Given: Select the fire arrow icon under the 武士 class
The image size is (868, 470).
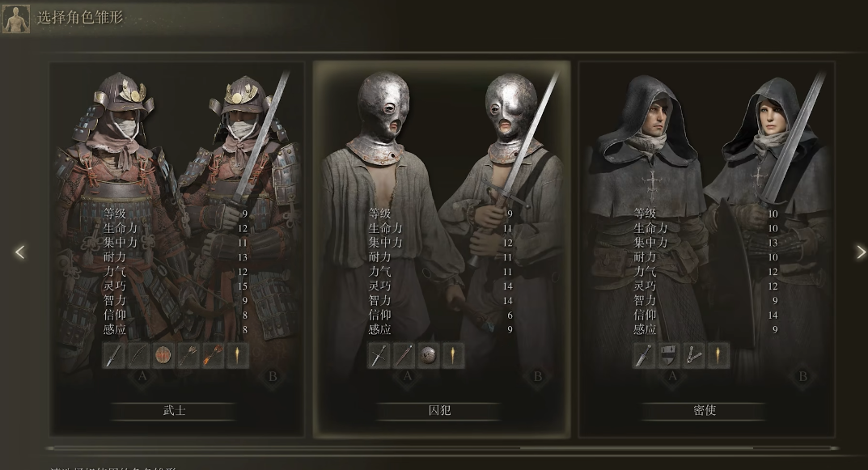Looking at the screenshot, I should click(213, 355).
